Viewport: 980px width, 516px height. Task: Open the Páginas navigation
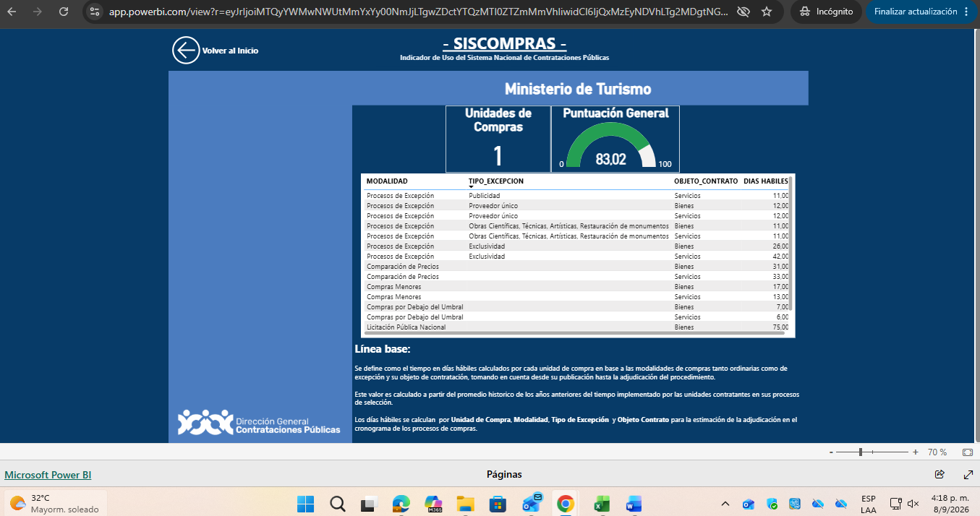(x=504, y=475)
